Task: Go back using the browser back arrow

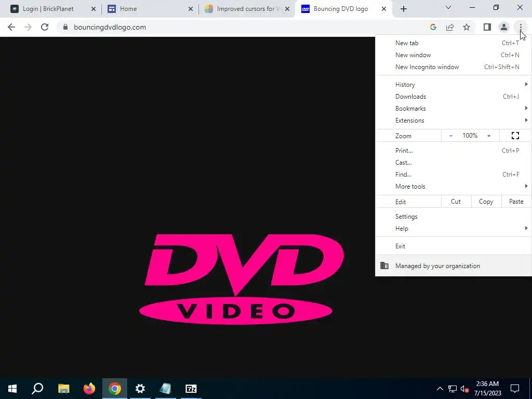Action: pos(11,27)
